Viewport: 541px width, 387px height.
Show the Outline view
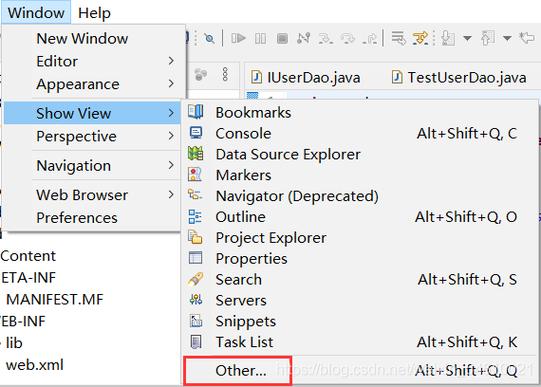(x=360, y=217)
